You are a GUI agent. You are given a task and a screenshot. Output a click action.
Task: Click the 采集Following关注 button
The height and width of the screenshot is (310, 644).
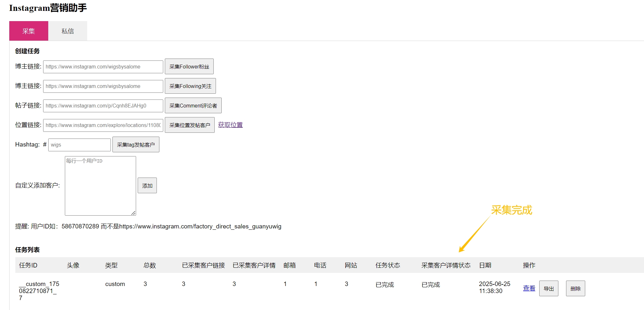190,86
